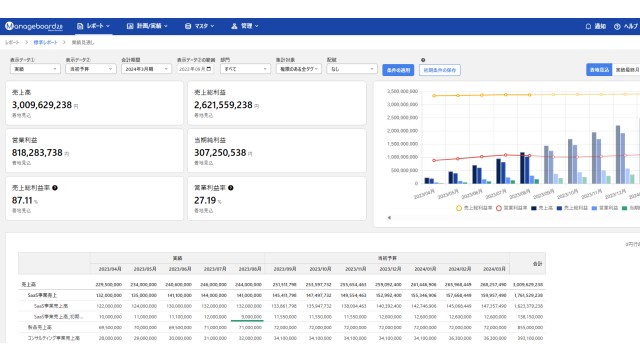Toggle 売上総利益率 series in chart legend
The image size is (640, 360).
tap(474, 208)
